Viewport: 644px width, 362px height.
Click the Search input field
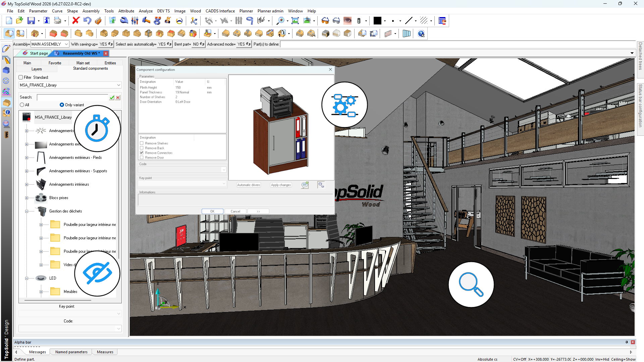pyautogui.click(x=72, y=98)
